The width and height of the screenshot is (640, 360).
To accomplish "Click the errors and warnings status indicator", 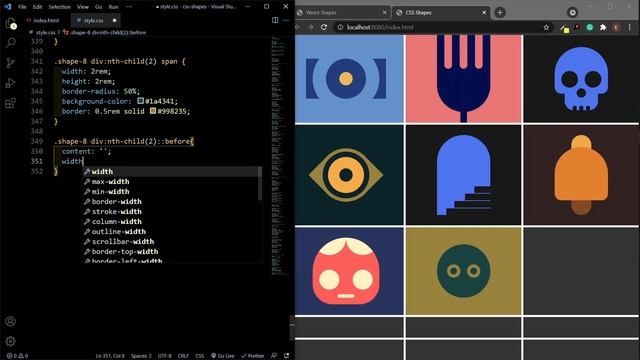I will (17, 356).
